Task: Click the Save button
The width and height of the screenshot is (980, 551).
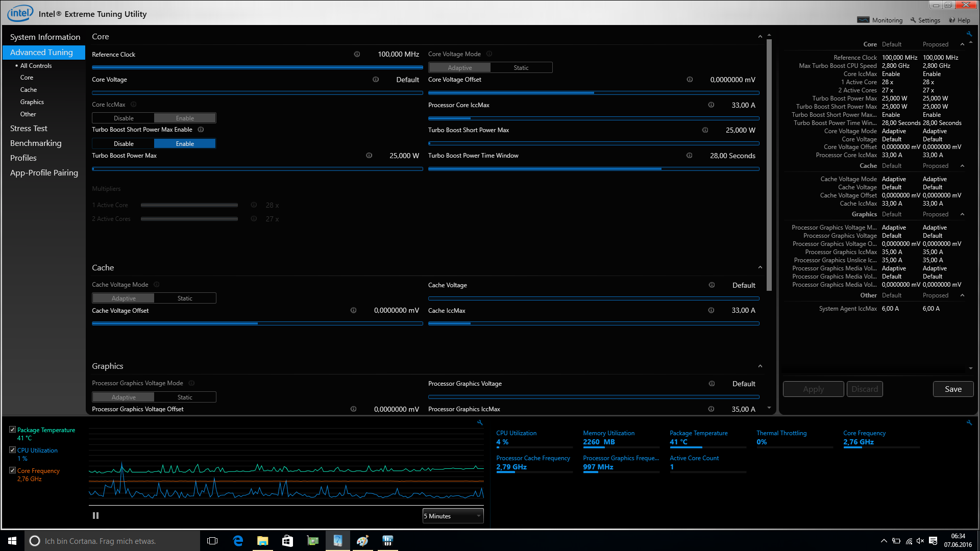Action: [953, 389]
